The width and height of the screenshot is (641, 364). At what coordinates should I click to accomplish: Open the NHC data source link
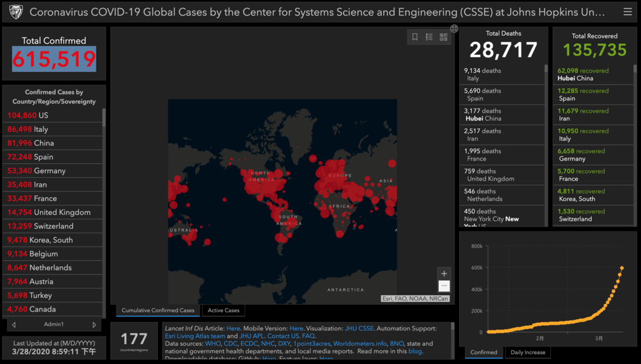click(x=268, y=343)
